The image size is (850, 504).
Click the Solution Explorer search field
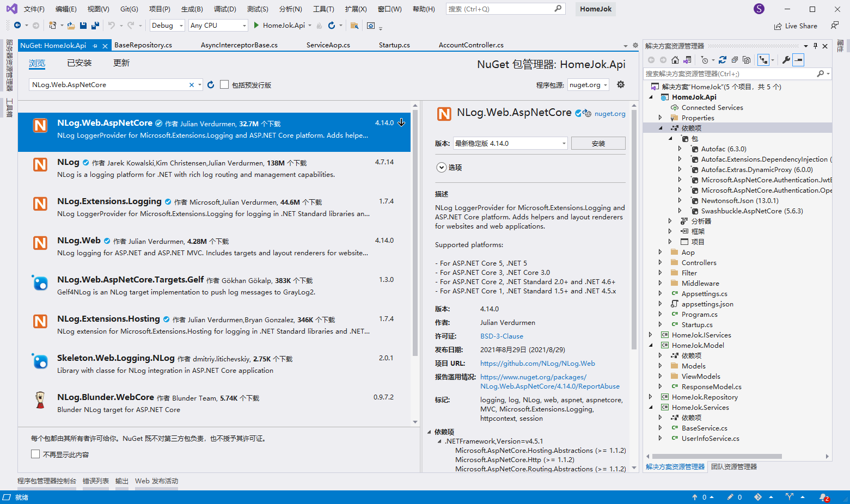click(x=730, y=73)
